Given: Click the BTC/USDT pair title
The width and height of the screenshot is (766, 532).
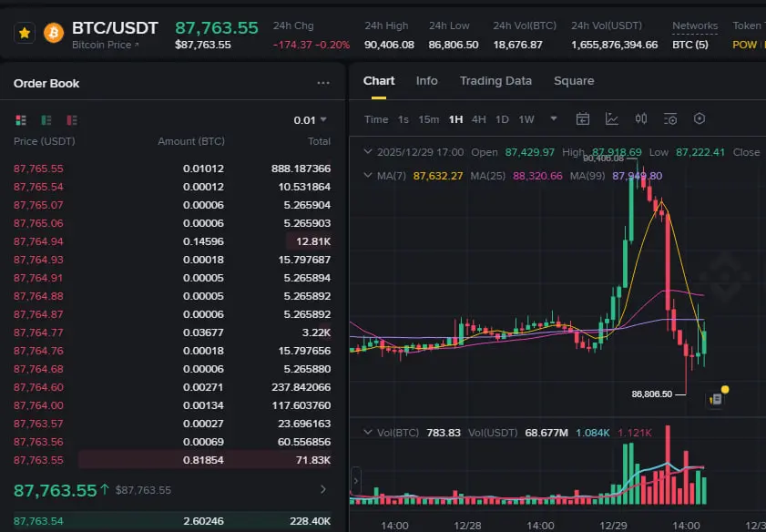Looking at the screenshot, I should [115, 28].
